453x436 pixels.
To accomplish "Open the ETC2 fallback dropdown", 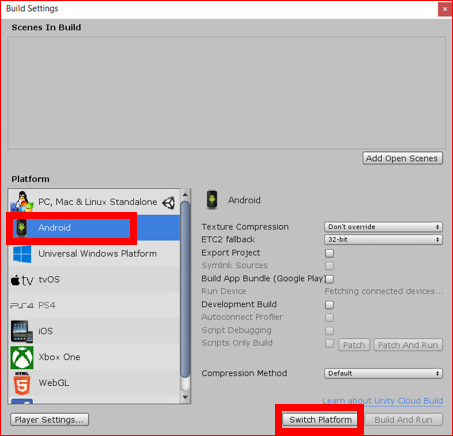I will click(383, 240).
